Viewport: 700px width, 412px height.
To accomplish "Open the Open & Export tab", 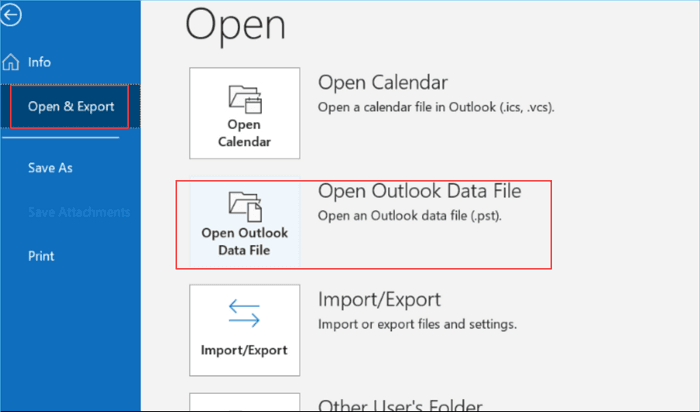I will [70, 106].
